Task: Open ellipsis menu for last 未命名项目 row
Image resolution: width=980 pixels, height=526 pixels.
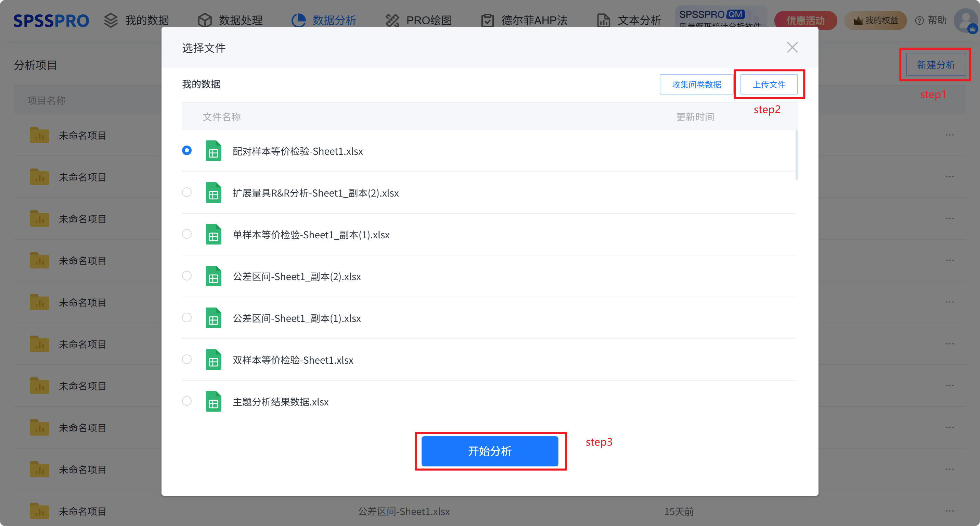Action: click(x=950, y=511)
